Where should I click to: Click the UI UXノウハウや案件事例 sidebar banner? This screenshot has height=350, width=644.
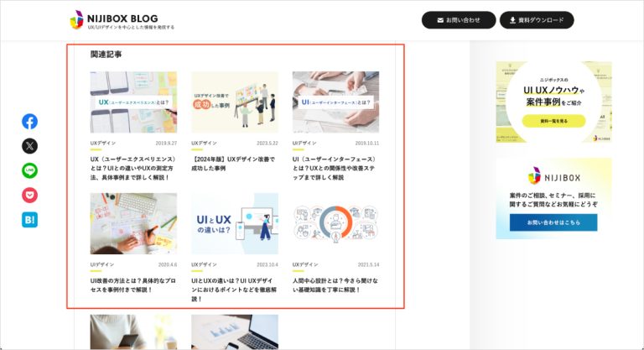click(553, 102)
